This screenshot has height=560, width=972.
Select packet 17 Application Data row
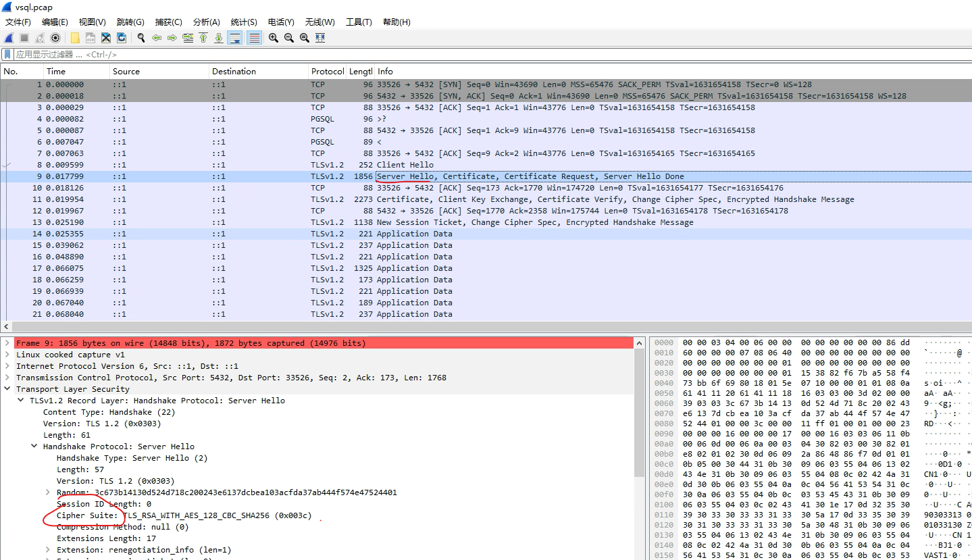486,268
